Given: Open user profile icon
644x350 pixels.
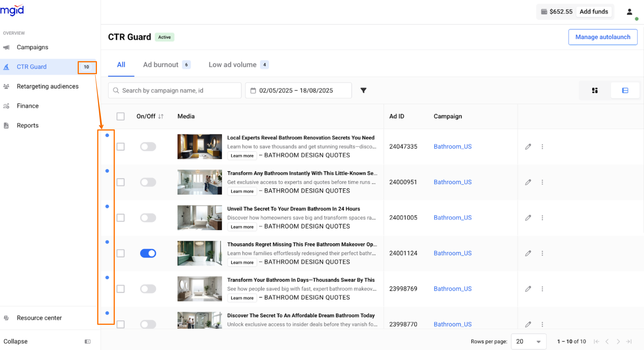Looking at the screenshot, I should point(629,12).
